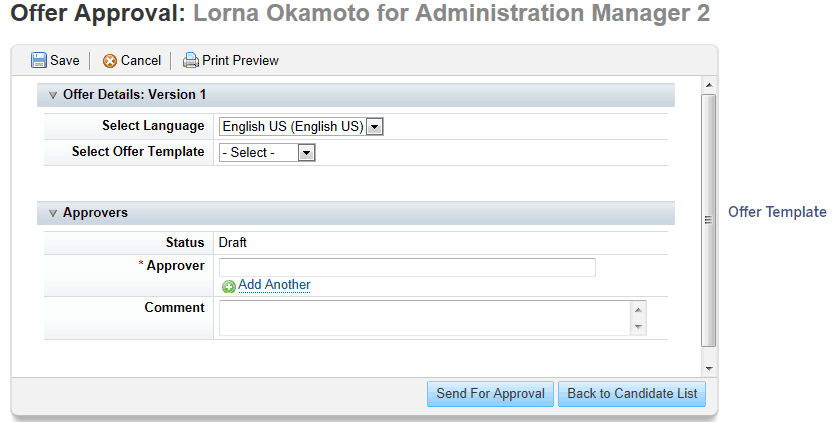839x422 pixels.
Task: Click the green plus Add Another icon
Action: coord(228,287)
